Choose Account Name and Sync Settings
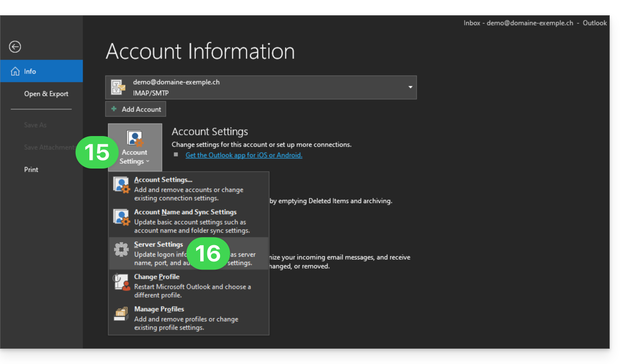 [x=189, y=221]
